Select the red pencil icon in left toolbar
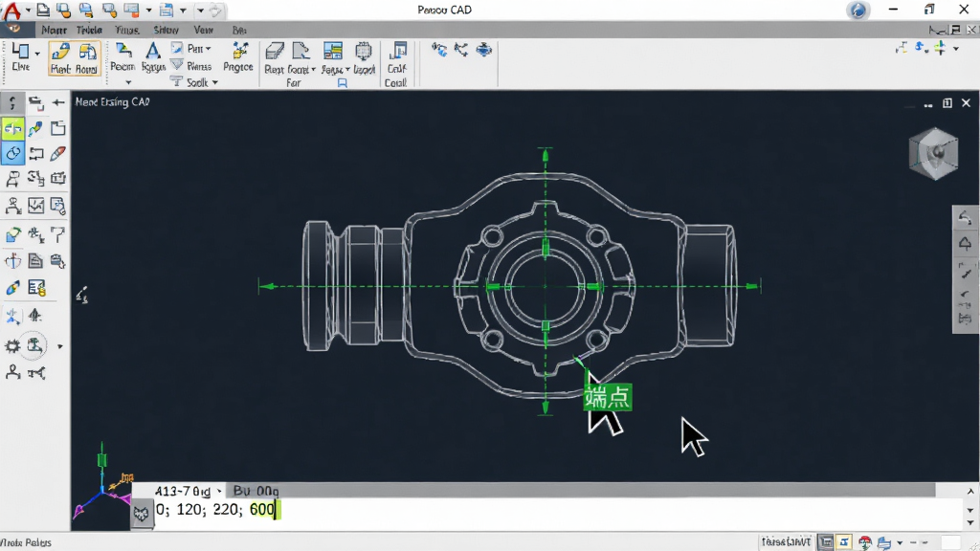 pos(58,154)
